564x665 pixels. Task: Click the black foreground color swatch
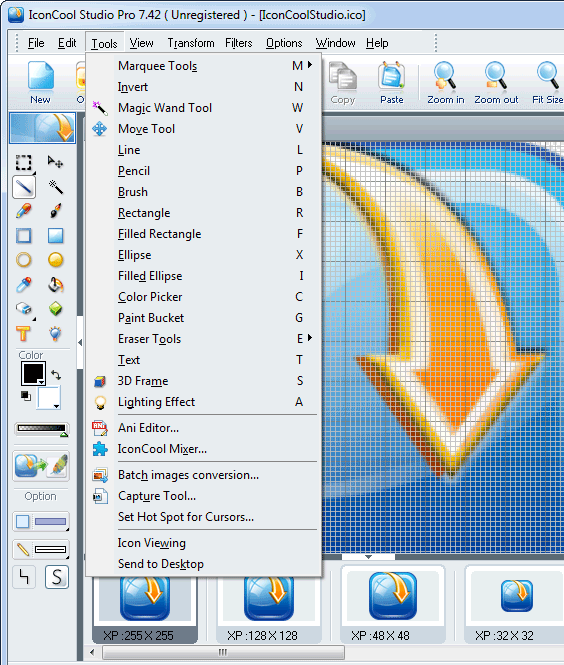click(33, 373)
